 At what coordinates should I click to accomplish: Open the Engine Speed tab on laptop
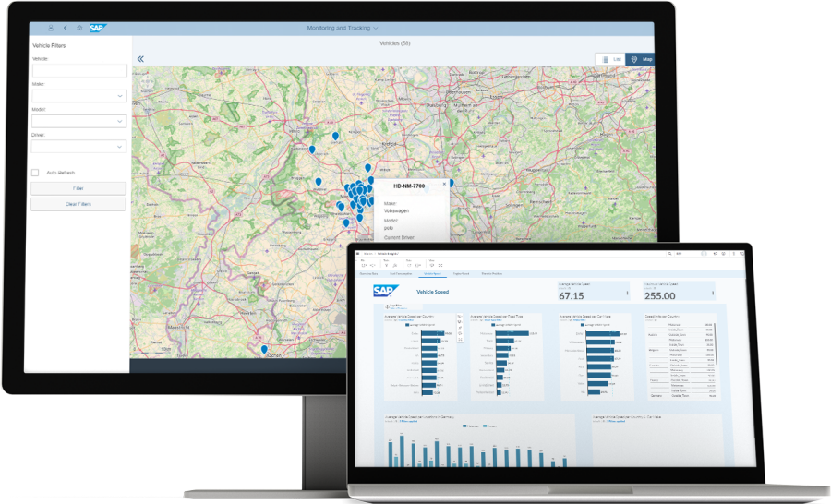coord(461,274)
